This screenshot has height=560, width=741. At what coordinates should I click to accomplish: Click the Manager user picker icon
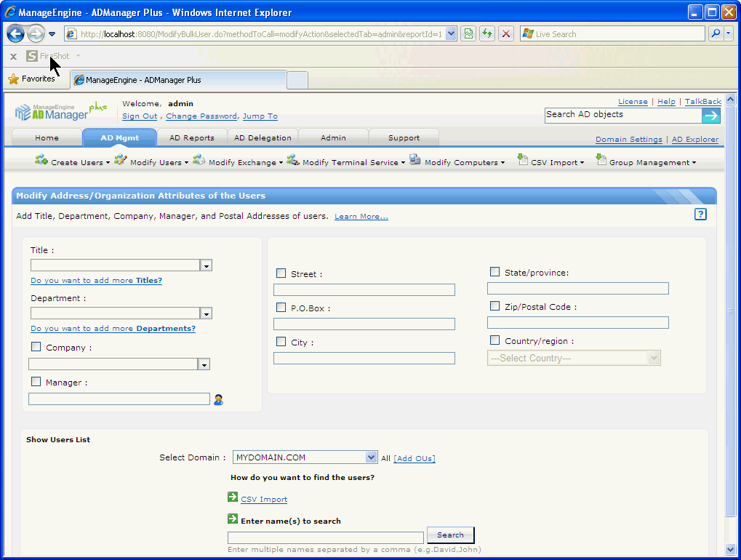coord(218,400)
